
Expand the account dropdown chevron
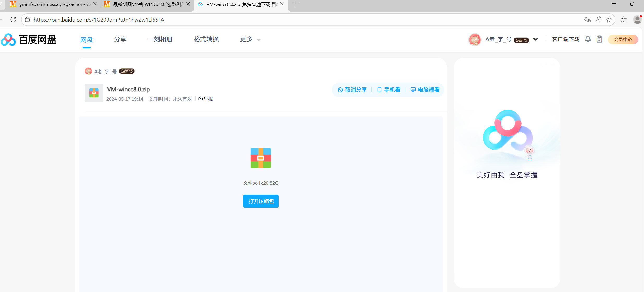(x=535, y=39)
